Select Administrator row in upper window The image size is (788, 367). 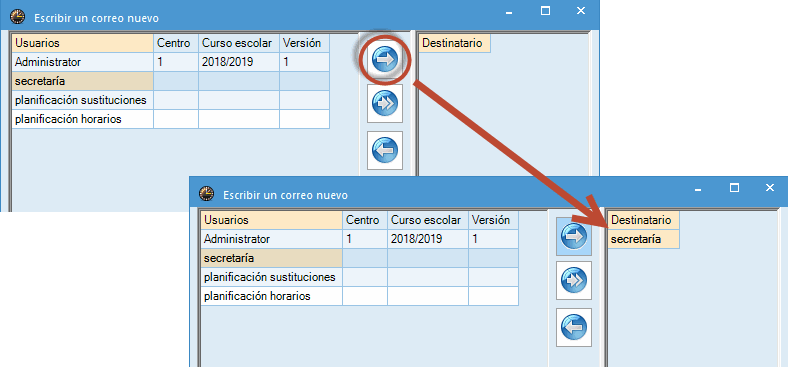[x=171, y=62]
